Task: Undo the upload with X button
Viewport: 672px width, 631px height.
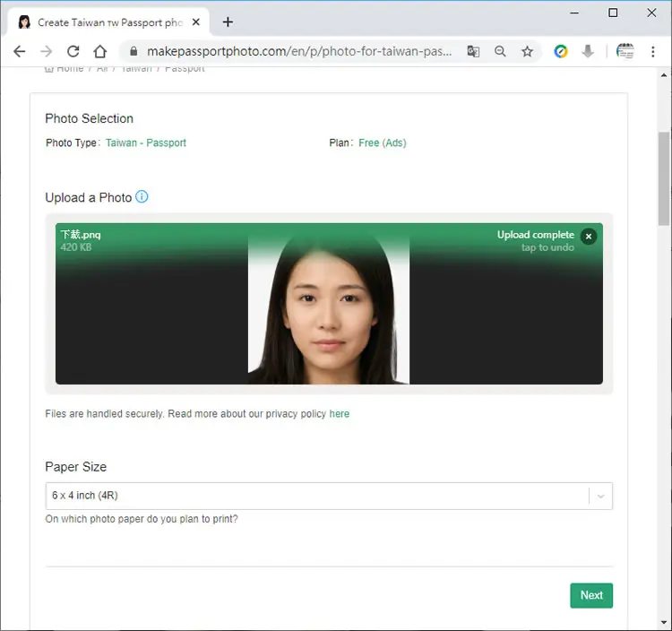Action: 589,237
